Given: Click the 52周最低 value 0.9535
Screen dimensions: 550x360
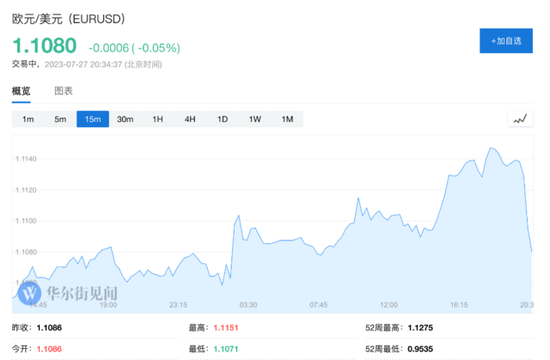Looking at the screenshot, I should point(420,349).
